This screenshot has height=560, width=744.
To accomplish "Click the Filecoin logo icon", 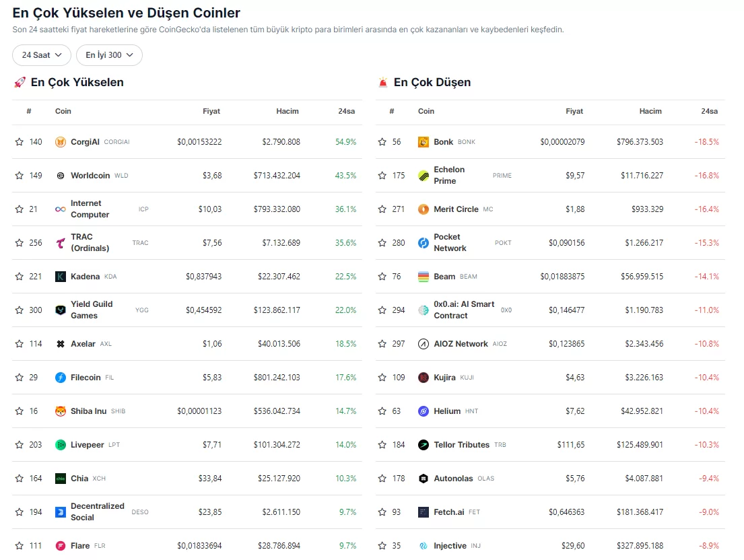I will pos(61,378).
